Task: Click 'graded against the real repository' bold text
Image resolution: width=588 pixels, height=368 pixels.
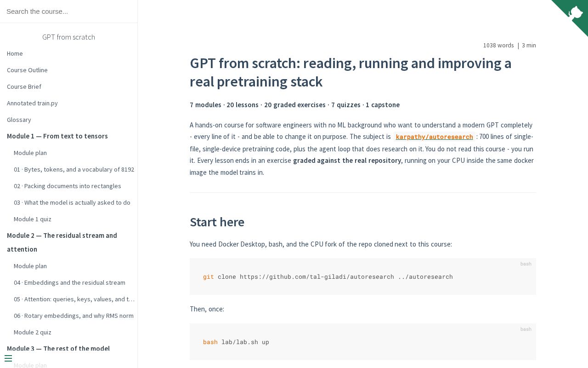Action: tap(347, 161)
